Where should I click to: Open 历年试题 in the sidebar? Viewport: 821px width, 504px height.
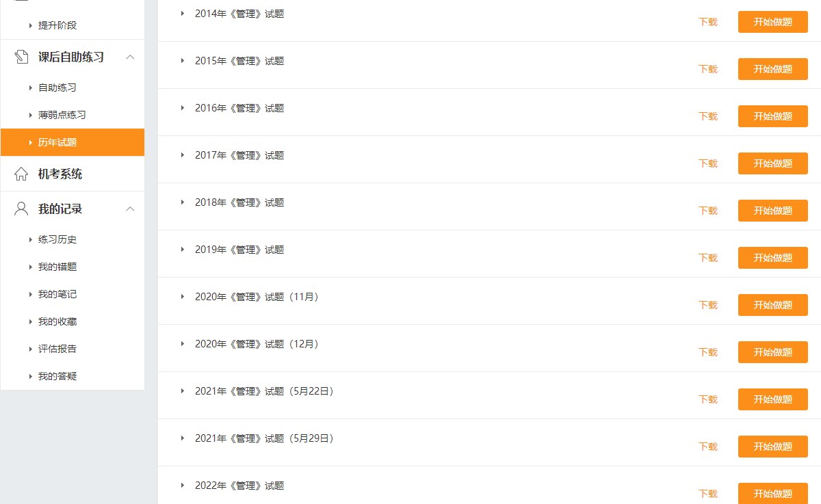pyautogui.click(x=57, y=142)
